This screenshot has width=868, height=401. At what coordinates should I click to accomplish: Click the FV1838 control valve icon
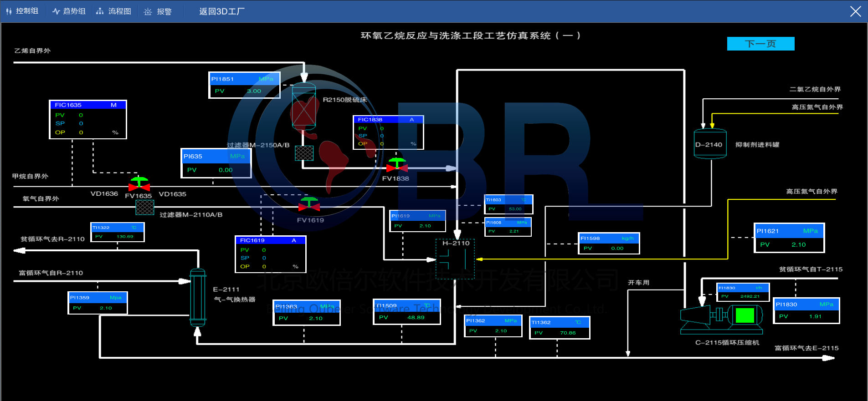(397, 166)
